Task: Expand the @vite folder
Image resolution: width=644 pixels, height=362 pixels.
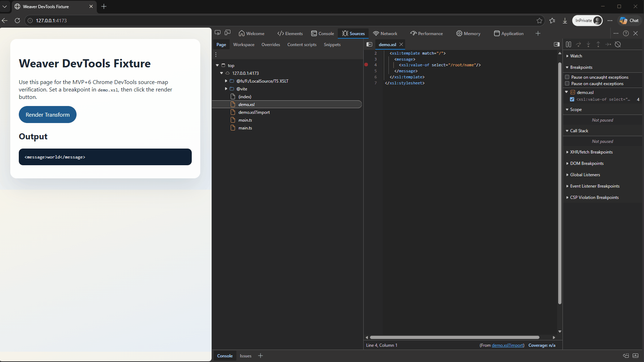Action: click(226, 89)
